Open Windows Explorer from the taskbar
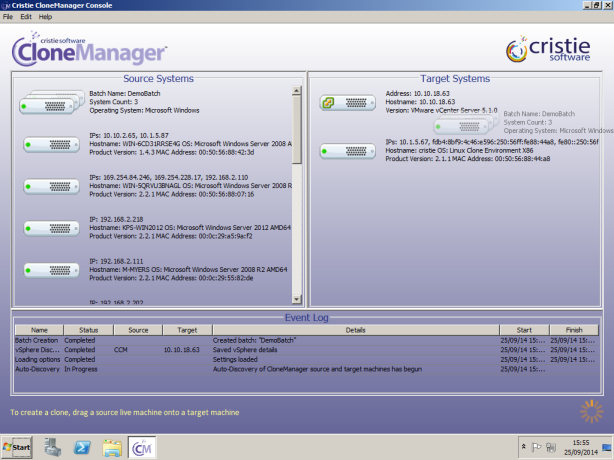The image size is (614, 460). tap(112, 447)
